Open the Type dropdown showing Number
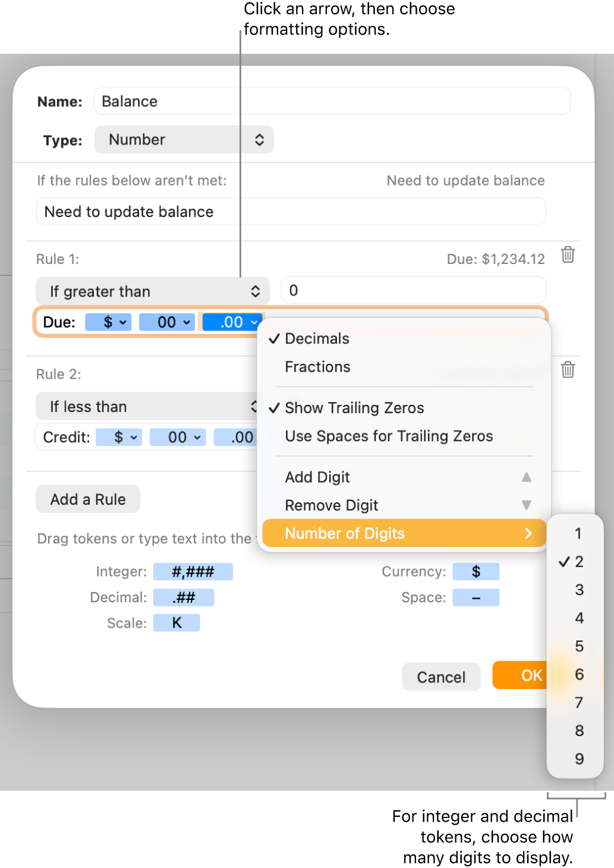The image size is (614, 868). [184, 140]
